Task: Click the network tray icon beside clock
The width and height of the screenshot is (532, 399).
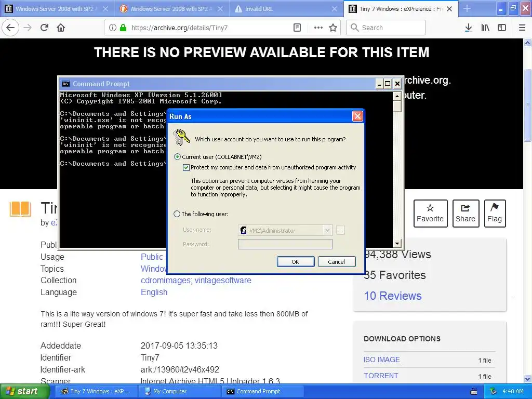Action: (493, 391)
